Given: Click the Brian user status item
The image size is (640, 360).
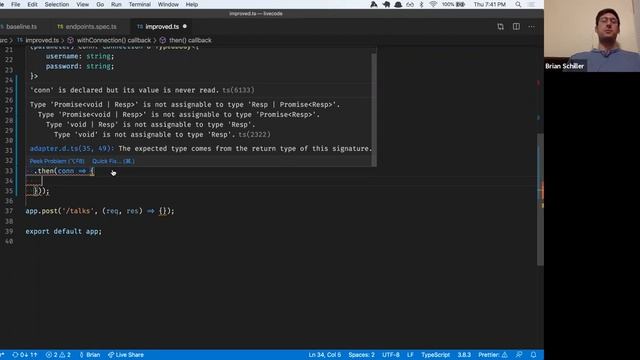Looking at the screenshot, I should (89, 355).
